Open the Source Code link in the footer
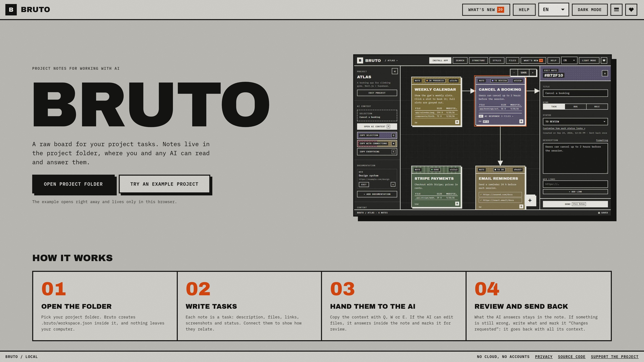The height and width of the screenshot is (362, 644). (x=572, y=357)
